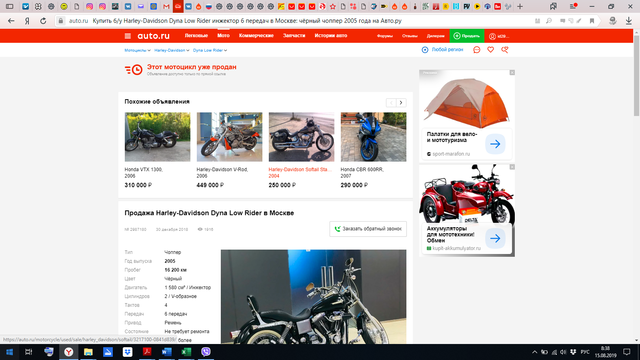
Task: Open the 'Дилеры' link
Action: click(436, 36)
